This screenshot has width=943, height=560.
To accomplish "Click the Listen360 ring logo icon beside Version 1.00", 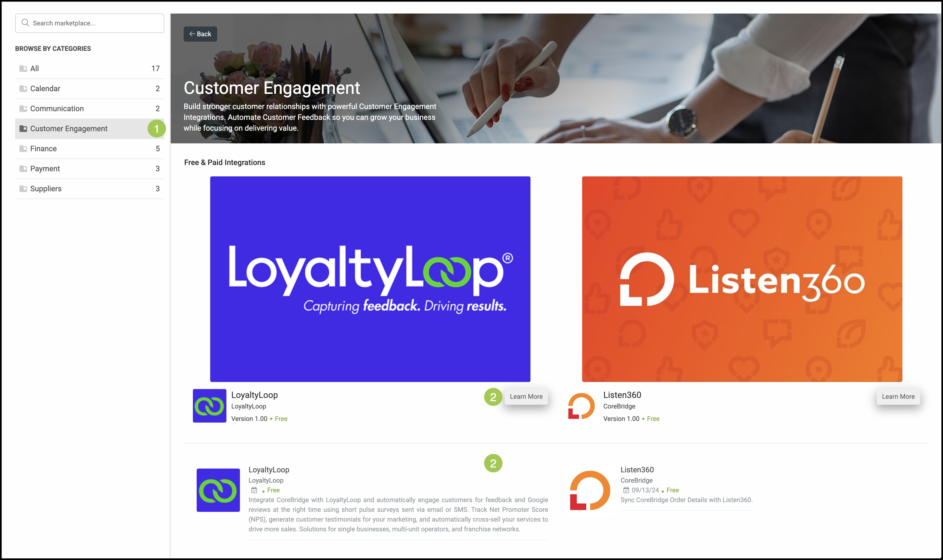I will coord(582,406).
